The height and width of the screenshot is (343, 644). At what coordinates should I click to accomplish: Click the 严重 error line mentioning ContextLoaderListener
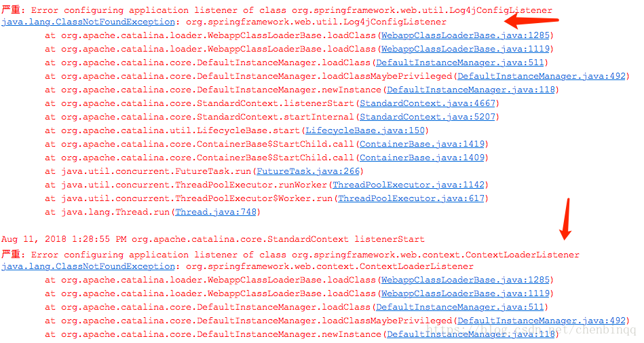tap(290, 255)
